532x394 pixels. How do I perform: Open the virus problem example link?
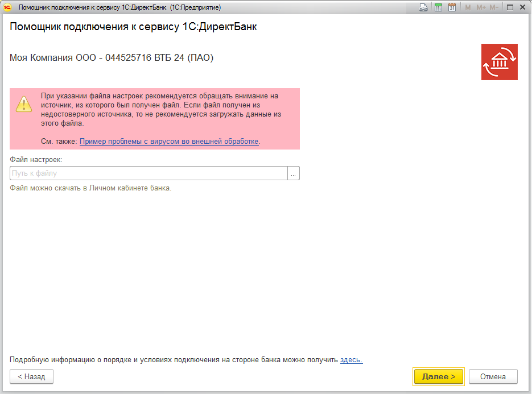point(169,142)
